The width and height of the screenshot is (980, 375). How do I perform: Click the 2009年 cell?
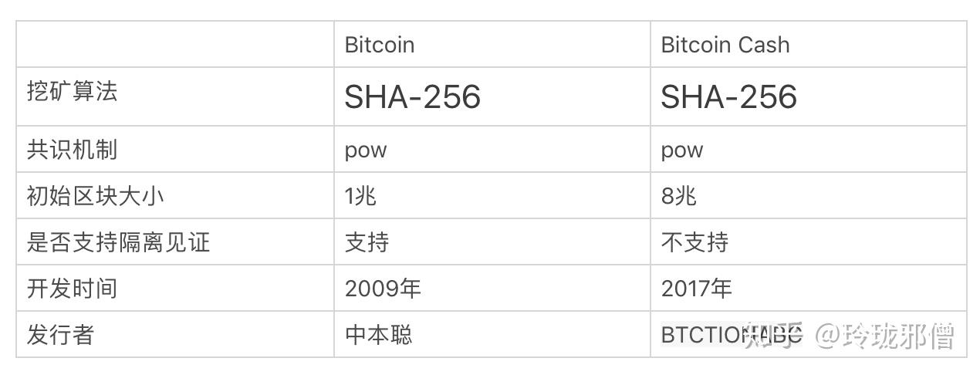pyautogui.click(x=383, y=289)
